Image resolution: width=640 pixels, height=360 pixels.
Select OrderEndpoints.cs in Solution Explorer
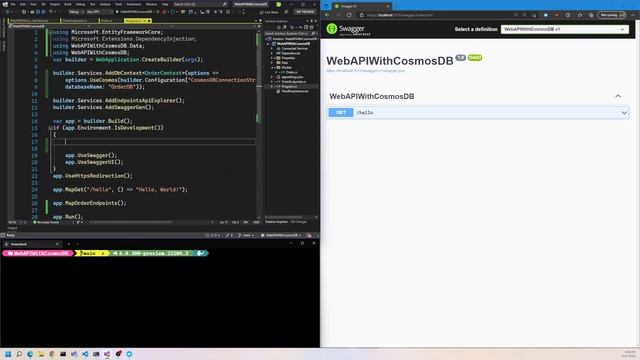pos(294,82)
